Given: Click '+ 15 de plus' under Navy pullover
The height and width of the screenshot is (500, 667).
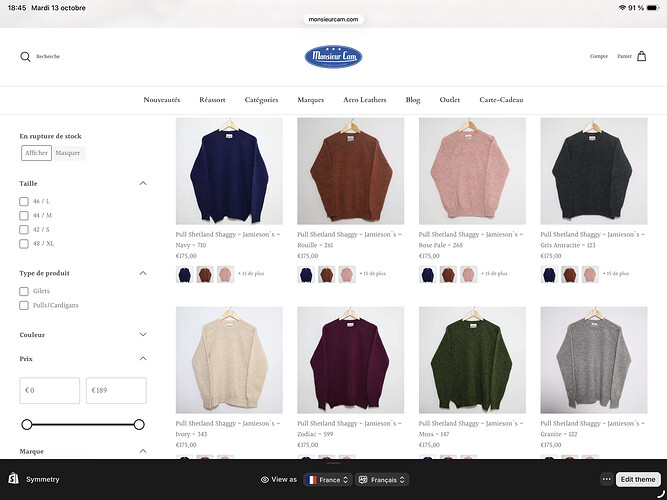Looking at the screenshot, I should tap(251, 274).
